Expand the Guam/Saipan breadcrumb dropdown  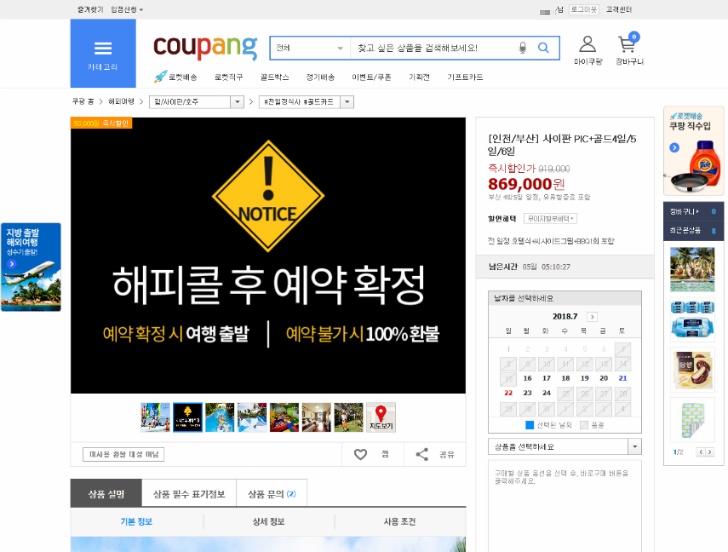coord(237,102)
